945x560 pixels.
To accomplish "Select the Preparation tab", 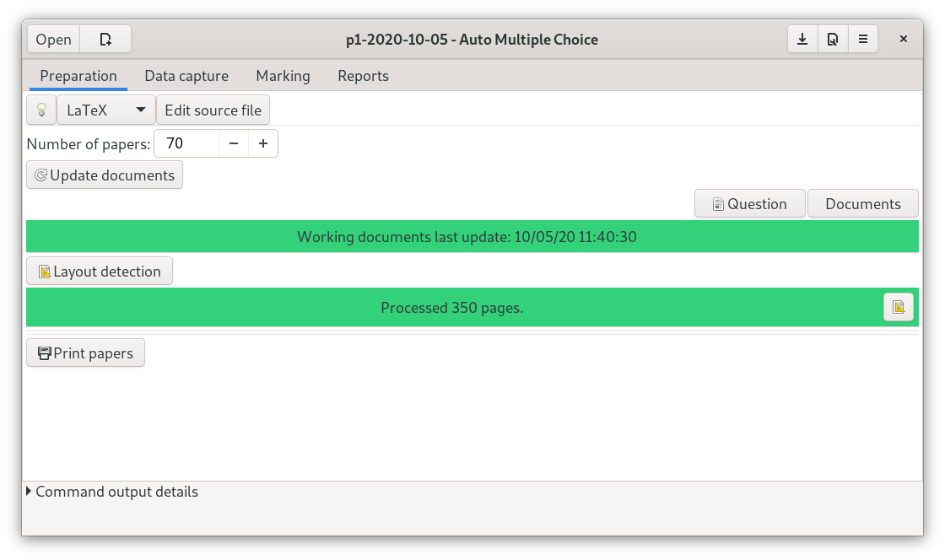I will (x=78, y=76).
